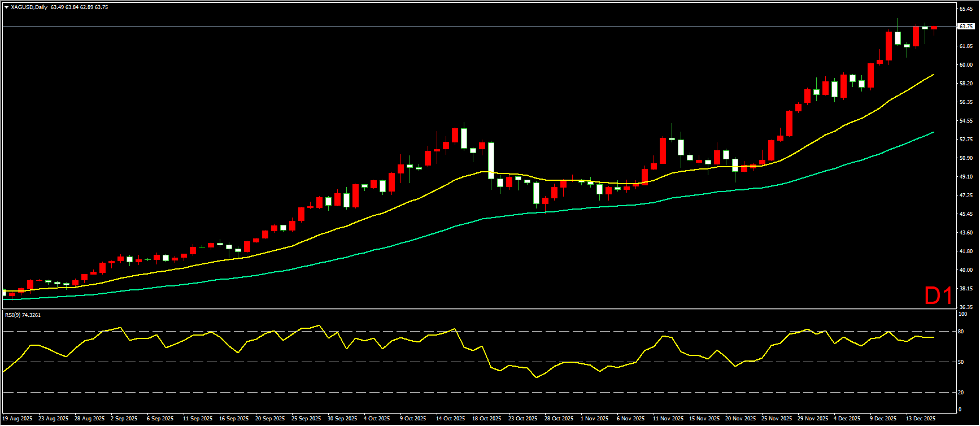Click the RSI(9) 74.3261 indicator label
Image resolution: width=980 pixels, height=426 pixels.
pyautogui.click(x=23, y=315)
